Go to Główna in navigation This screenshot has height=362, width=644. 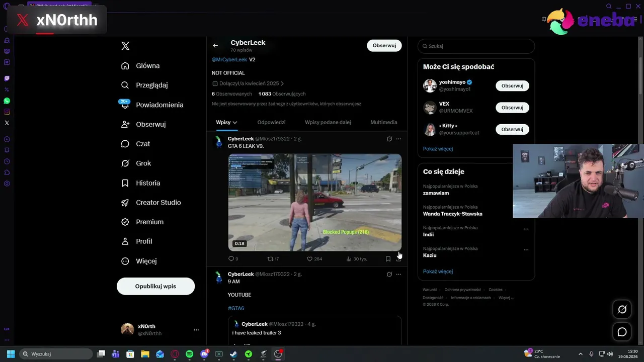pyautogui.click(x=140, y=66)
